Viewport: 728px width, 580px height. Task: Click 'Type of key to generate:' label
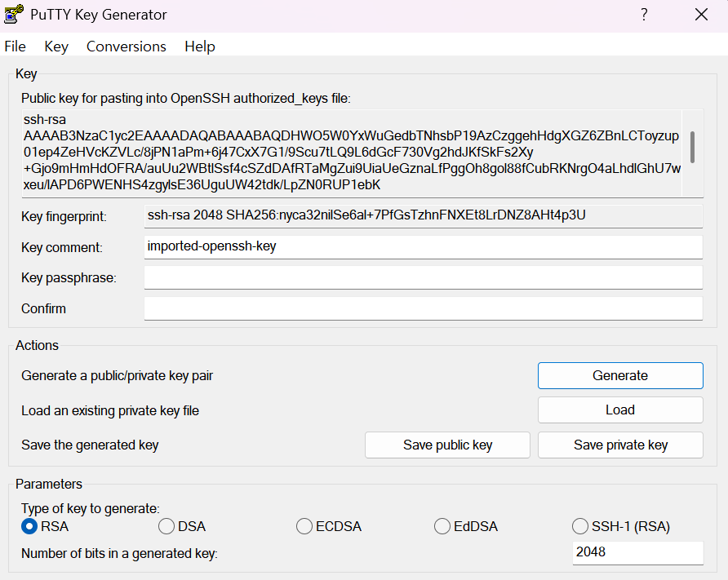coord(90,508)
